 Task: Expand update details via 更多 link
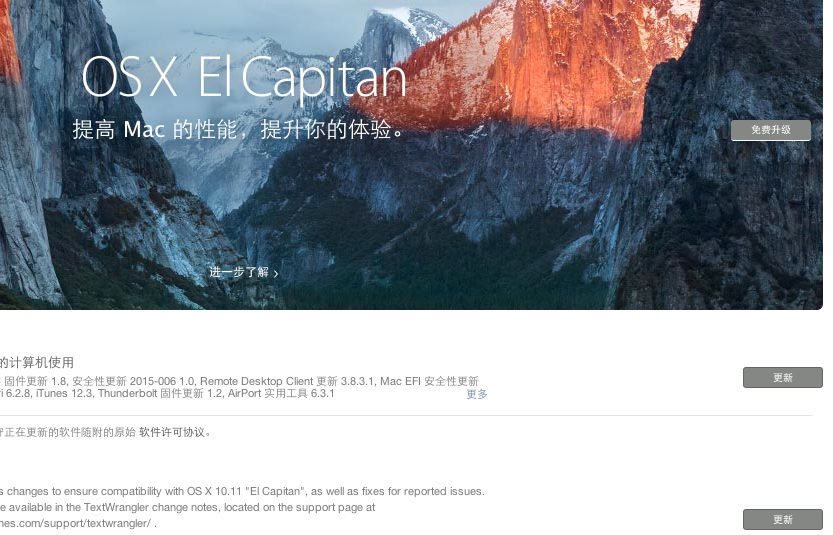coord(477,394)
